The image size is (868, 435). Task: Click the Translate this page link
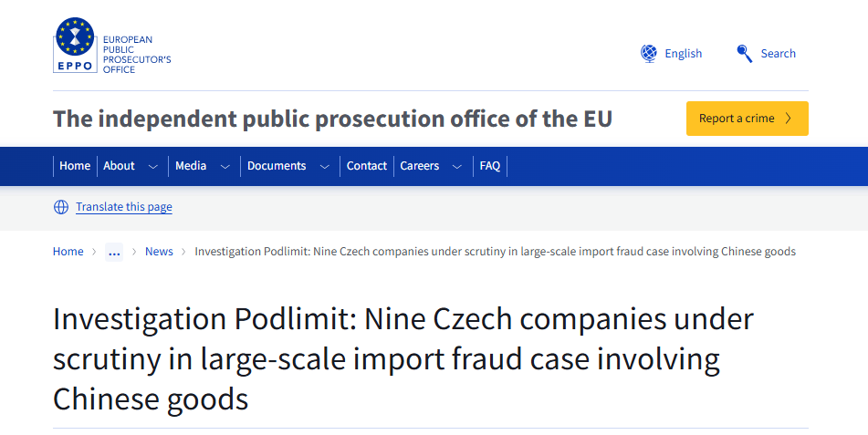pyautogui.click(x=124, y=207)
